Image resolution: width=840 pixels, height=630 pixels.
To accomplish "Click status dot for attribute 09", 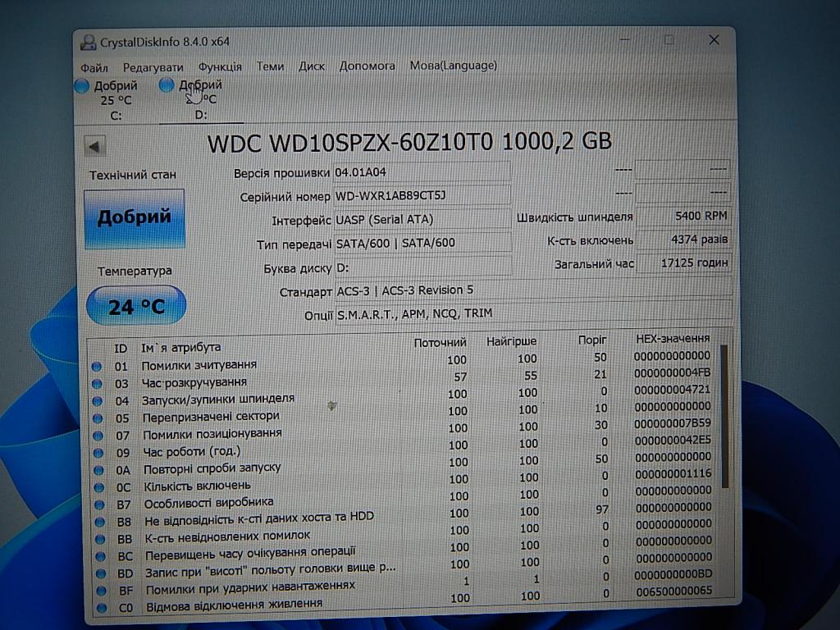I will click(98, 453).
